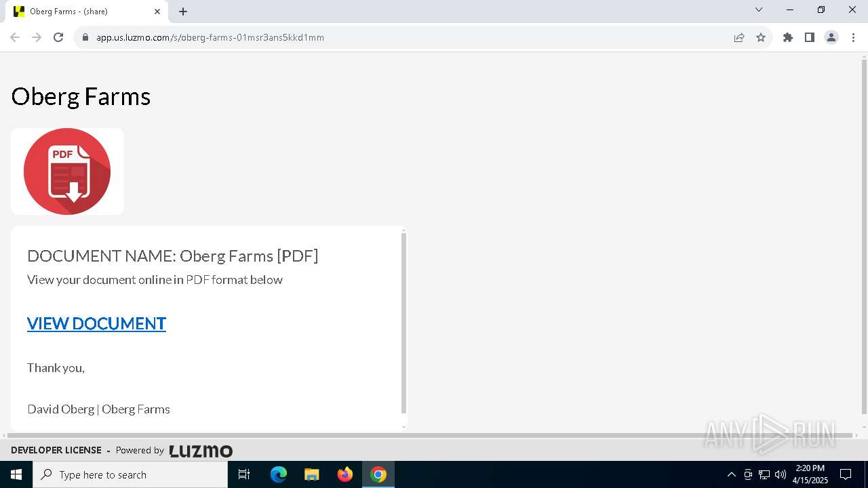Minimize the Chrome window

pos(790,10)
